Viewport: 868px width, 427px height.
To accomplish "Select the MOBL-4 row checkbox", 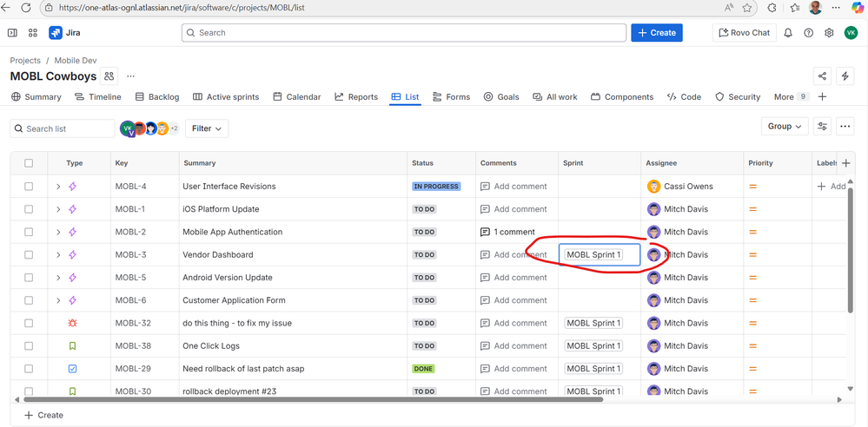I will pos(29,187).
